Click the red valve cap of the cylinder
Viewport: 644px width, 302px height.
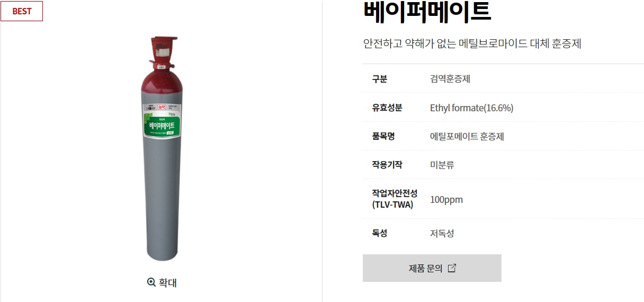coord(162,52)
